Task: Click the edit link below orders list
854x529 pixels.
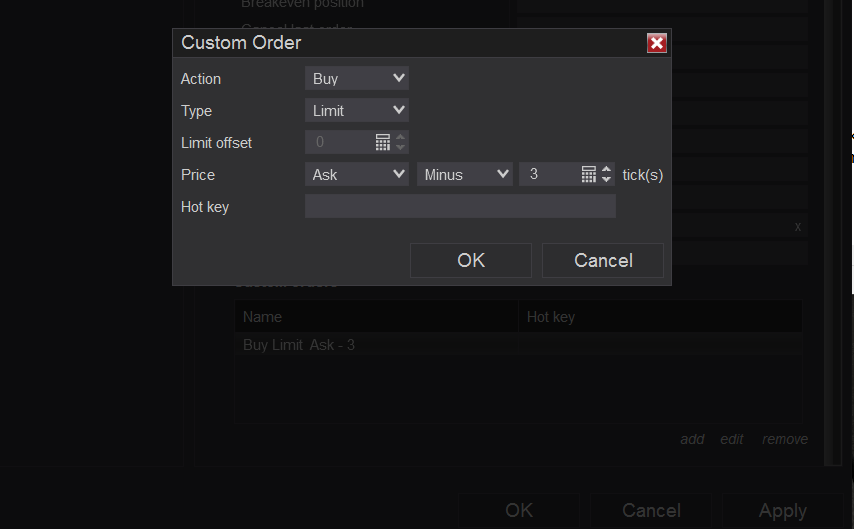Action: [732, 439]
